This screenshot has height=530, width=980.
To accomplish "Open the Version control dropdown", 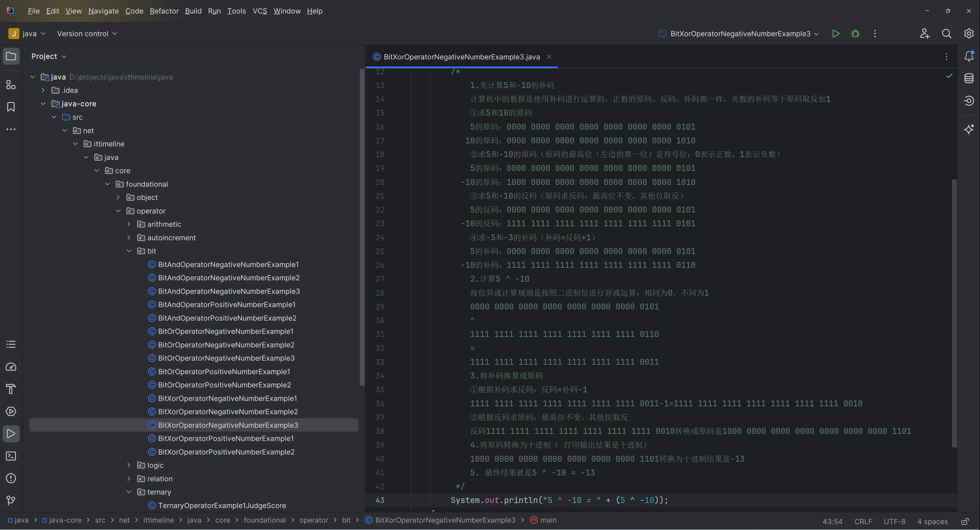I will [x=87, y=33].
